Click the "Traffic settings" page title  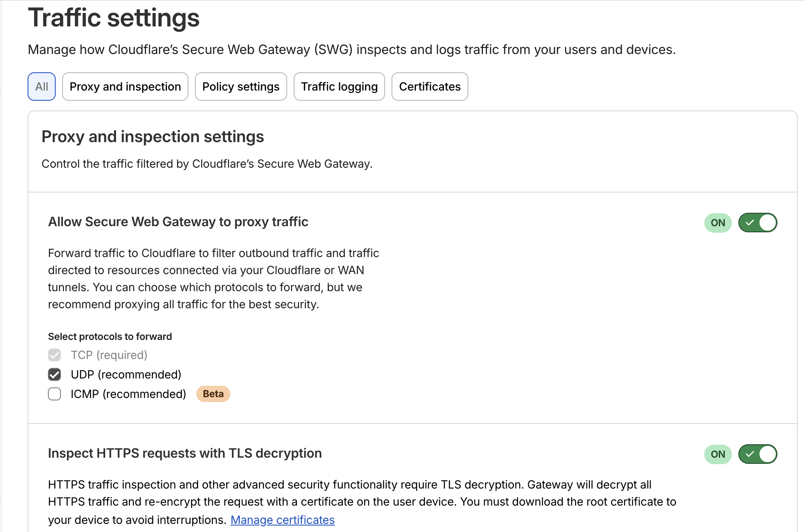point(114,18)
